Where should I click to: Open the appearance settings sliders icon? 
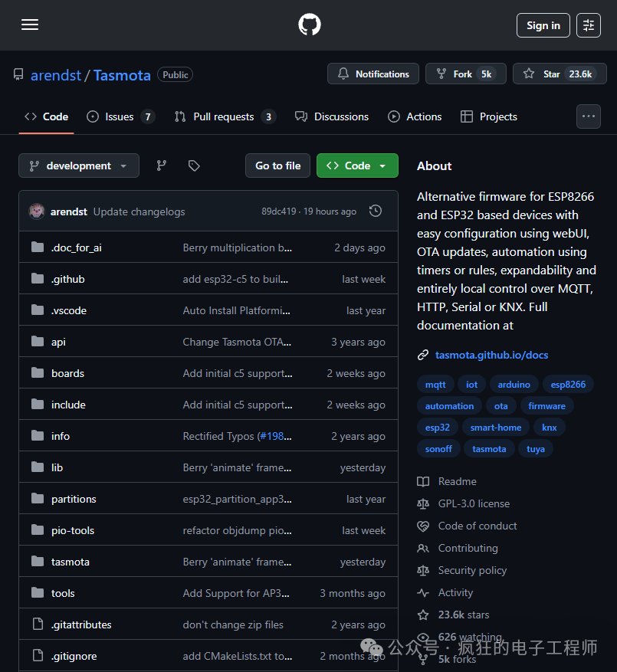(589, 25)
